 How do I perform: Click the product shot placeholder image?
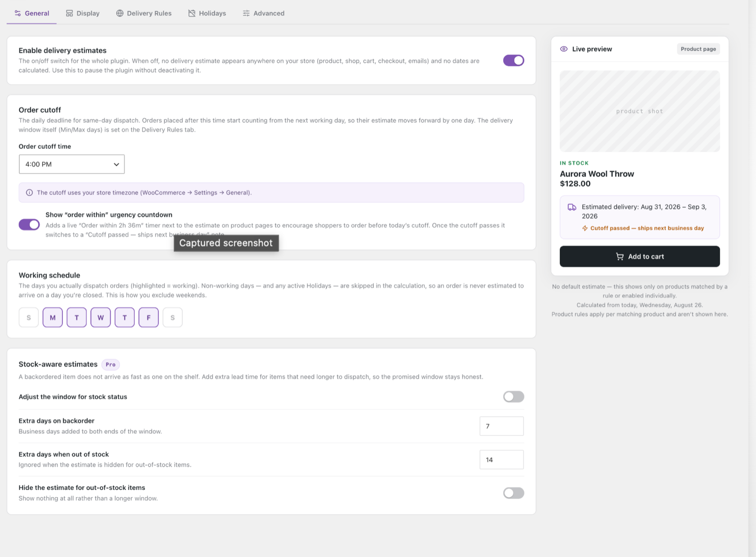[x=640, y=111]
